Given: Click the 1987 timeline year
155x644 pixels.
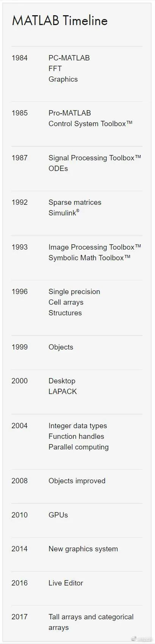Looking at the screenshot, I should tap(19, 158).
